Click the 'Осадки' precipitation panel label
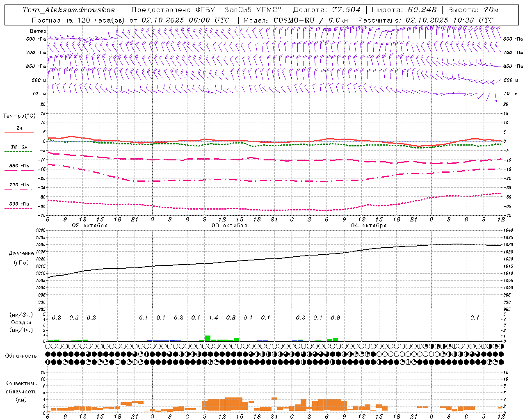The image size is (525, 420). (x=21, y=322)
